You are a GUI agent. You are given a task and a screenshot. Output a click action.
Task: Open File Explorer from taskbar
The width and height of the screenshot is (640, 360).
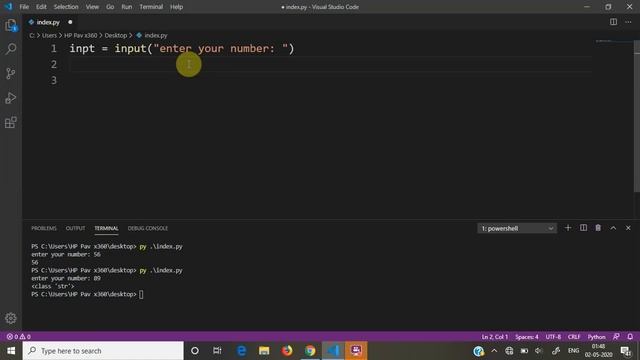[x=264, y=351]
